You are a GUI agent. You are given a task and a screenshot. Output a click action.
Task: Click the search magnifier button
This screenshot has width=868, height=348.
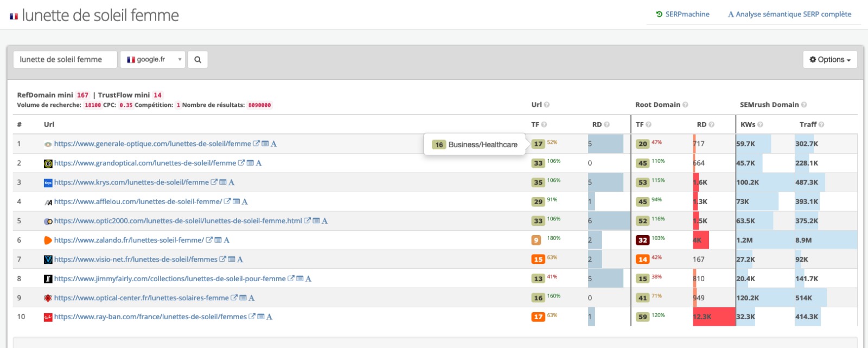[197, 60]
